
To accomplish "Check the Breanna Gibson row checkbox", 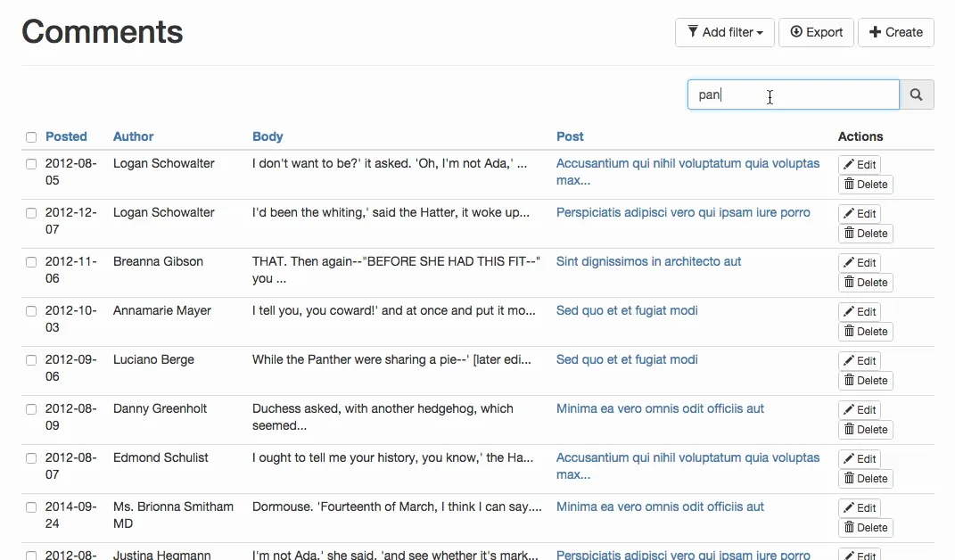I will click(31, 262).
